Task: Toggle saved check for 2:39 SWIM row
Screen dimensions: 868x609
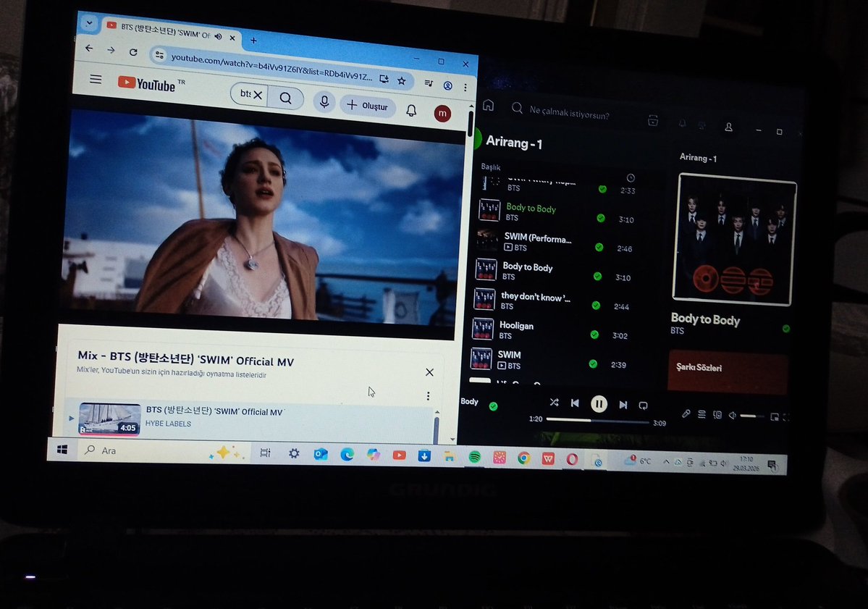Action: click(593, 364)
